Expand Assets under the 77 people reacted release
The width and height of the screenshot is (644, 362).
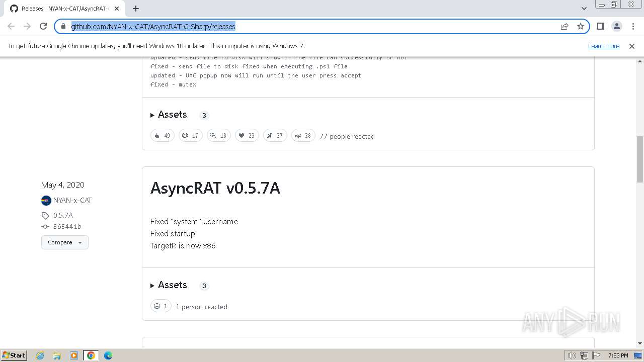169,115
